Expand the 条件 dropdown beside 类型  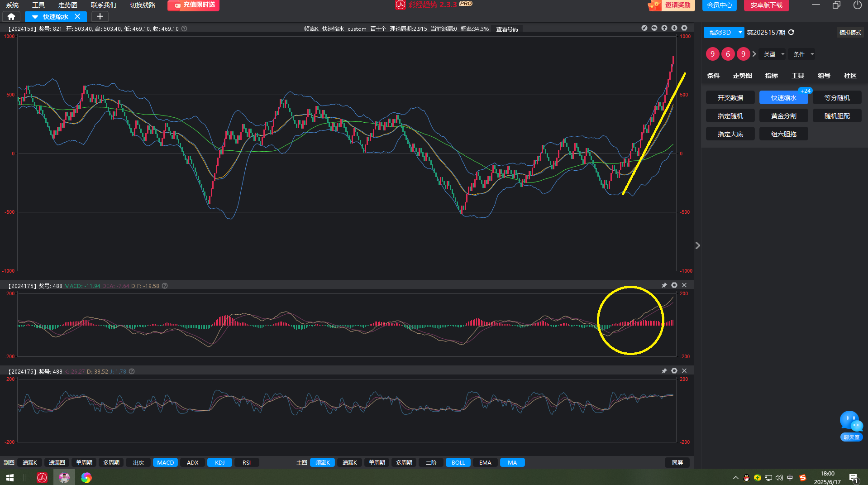click(802, 54)
